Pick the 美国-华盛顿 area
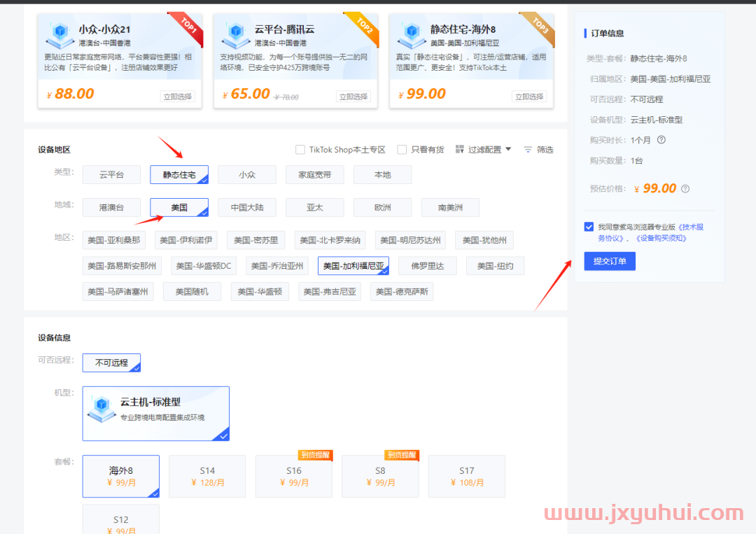The width and height of the screenshot is (756, 534). click(x=260, y=292)
